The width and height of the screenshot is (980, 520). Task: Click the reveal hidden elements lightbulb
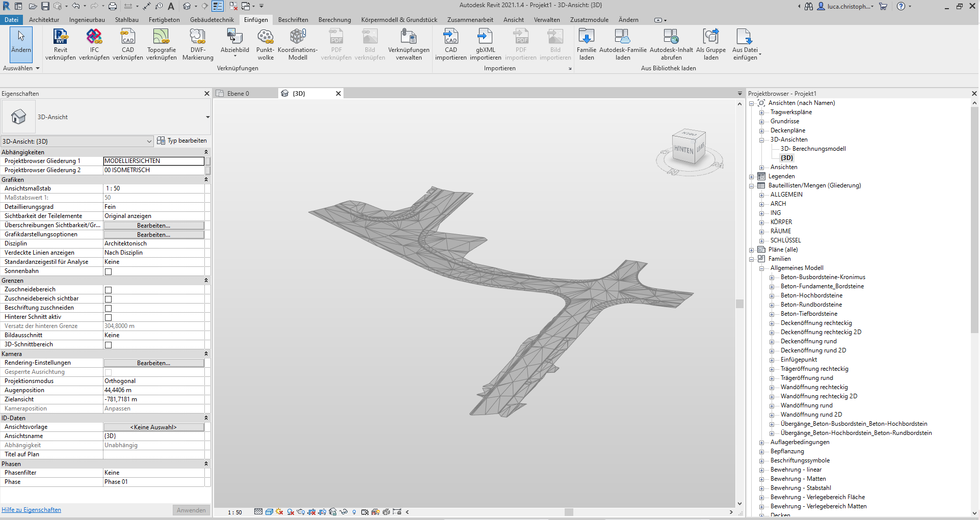point(354,512)
